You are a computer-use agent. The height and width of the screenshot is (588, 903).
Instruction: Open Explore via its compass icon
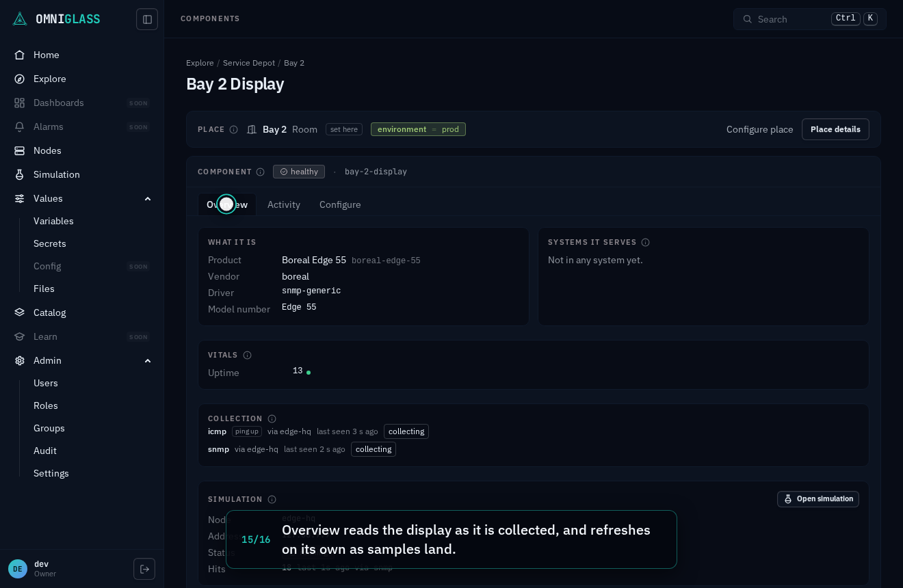click(x=20, y=79)
